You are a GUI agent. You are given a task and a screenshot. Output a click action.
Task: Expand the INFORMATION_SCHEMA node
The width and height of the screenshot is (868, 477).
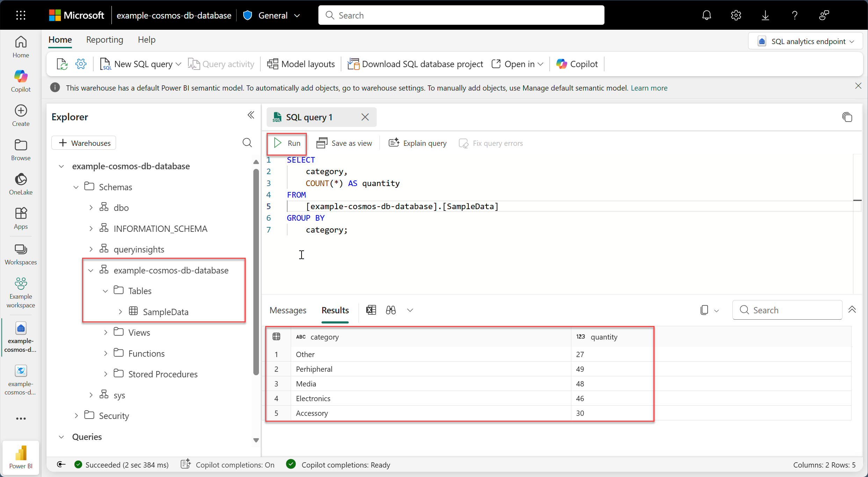click(91, 228)
